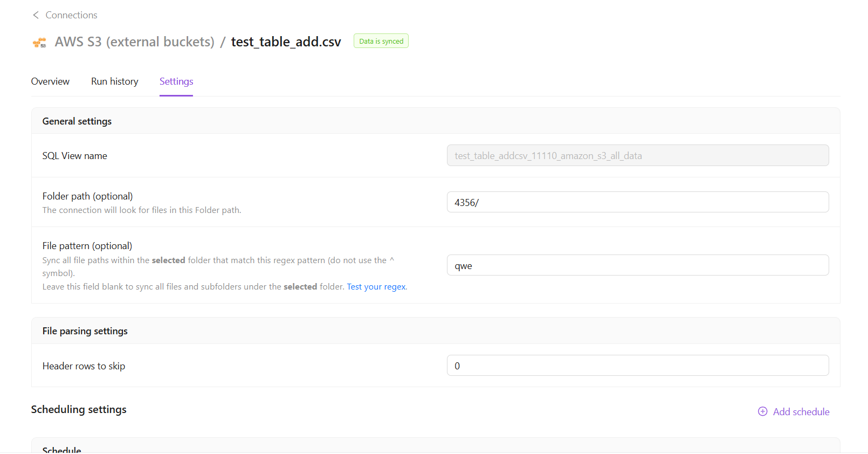Click the back chevron arrow icon
This screenshot has height=454, width=868.
coord(36,15)
